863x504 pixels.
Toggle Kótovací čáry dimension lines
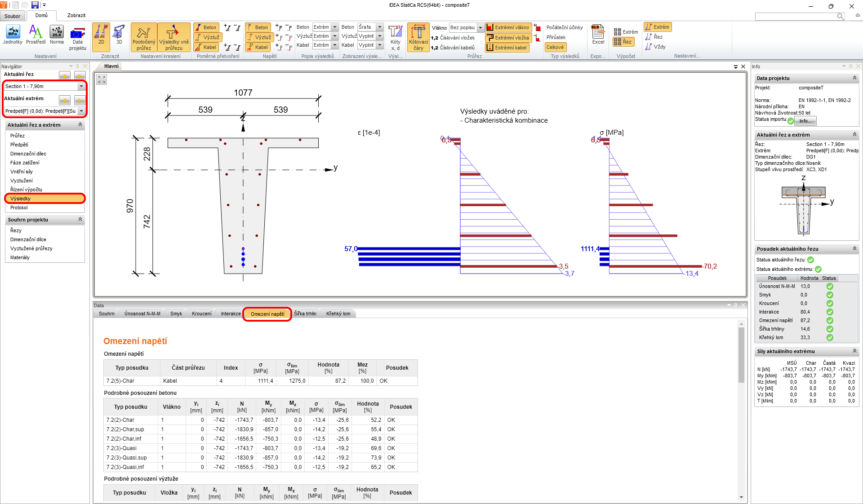[418, 38]
